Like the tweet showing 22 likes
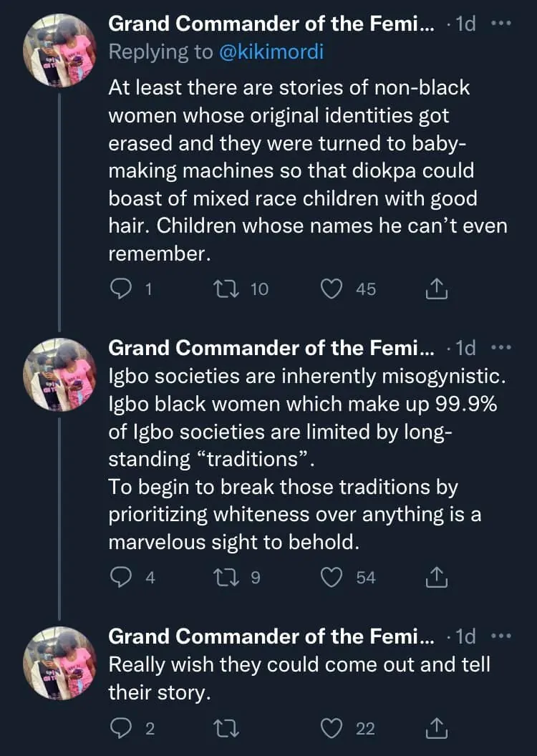This screenshot has height=756, width=537. click(x=331, y=728)
